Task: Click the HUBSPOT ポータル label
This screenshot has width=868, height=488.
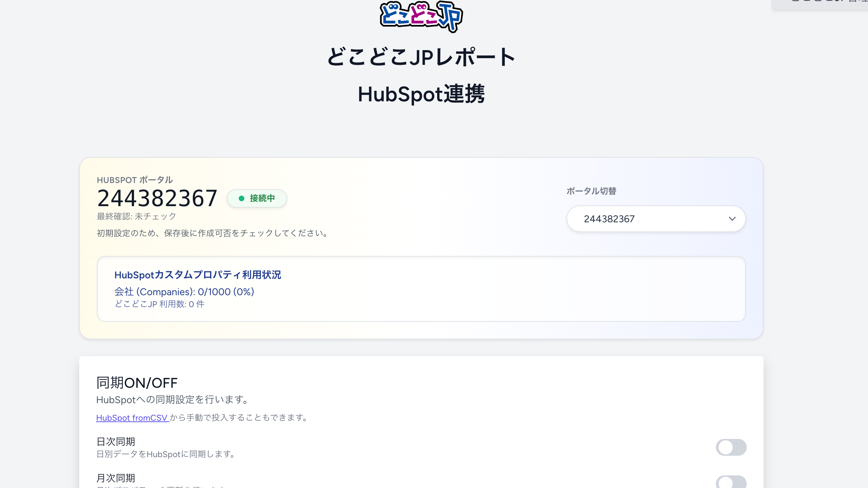Action: point(135,180)
